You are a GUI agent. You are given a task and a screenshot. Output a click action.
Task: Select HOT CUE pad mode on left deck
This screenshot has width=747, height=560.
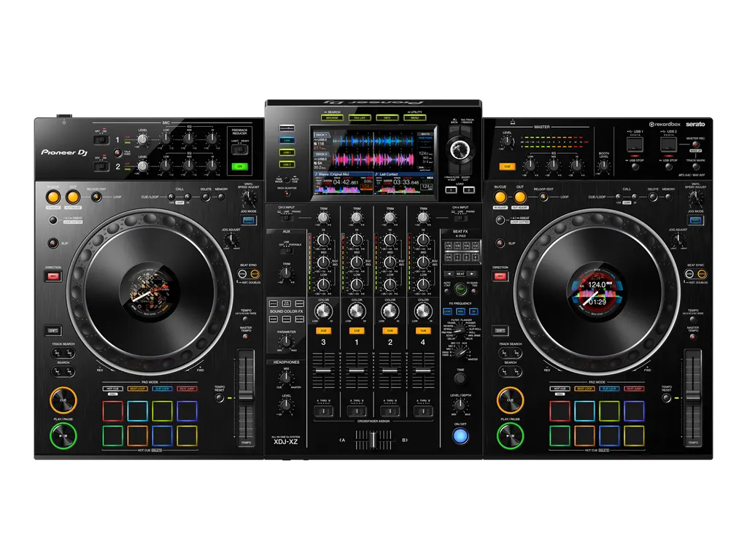coord(113,389)
